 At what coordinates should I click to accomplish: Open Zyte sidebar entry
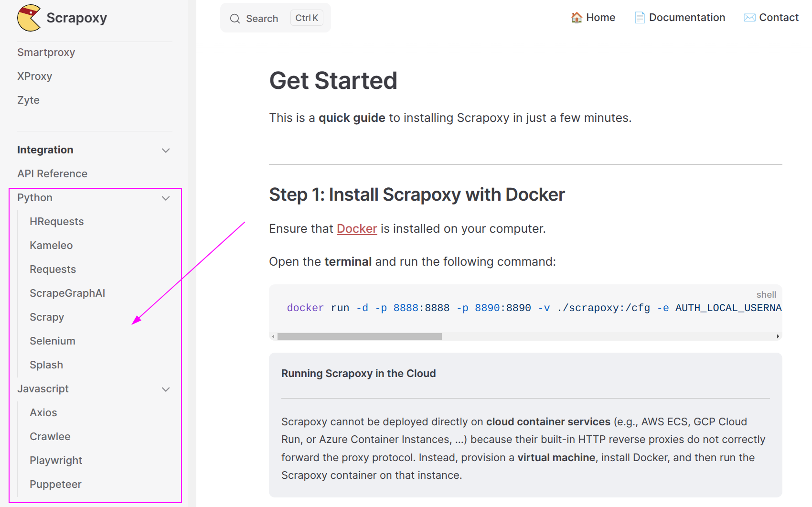click(28, 100)
